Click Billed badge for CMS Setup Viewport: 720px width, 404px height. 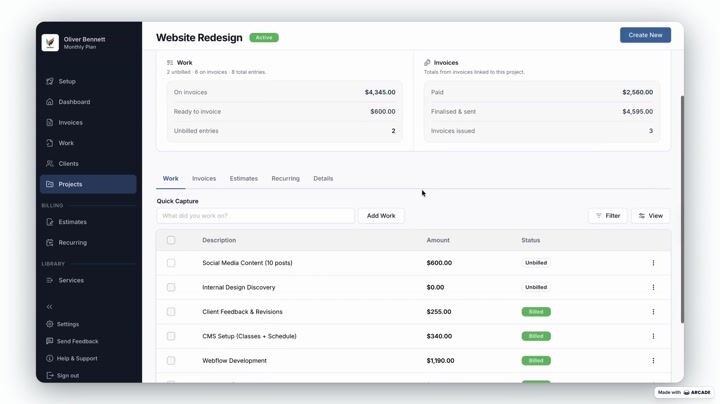point(536,336)
